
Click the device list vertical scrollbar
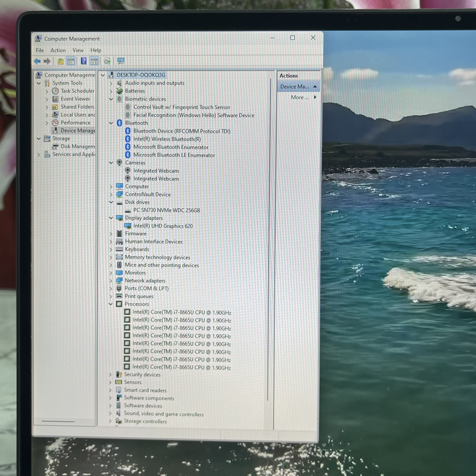coord(269,239)
